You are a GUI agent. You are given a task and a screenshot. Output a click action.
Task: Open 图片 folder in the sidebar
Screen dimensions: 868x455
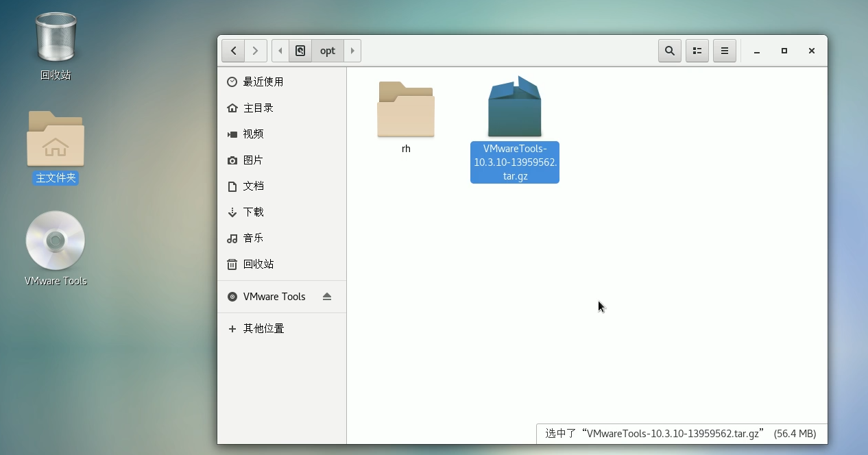click(x=282, y=160)
